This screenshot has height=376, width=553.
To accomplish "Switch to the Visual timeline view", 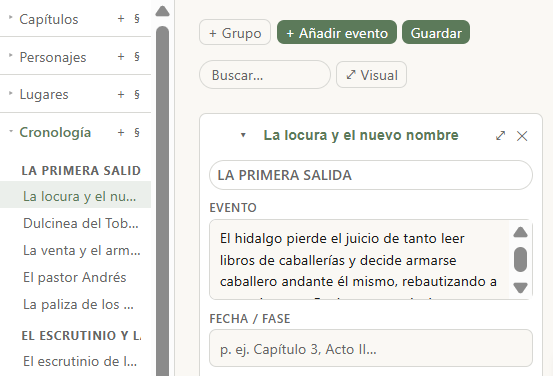I will (x=371, y=75).
